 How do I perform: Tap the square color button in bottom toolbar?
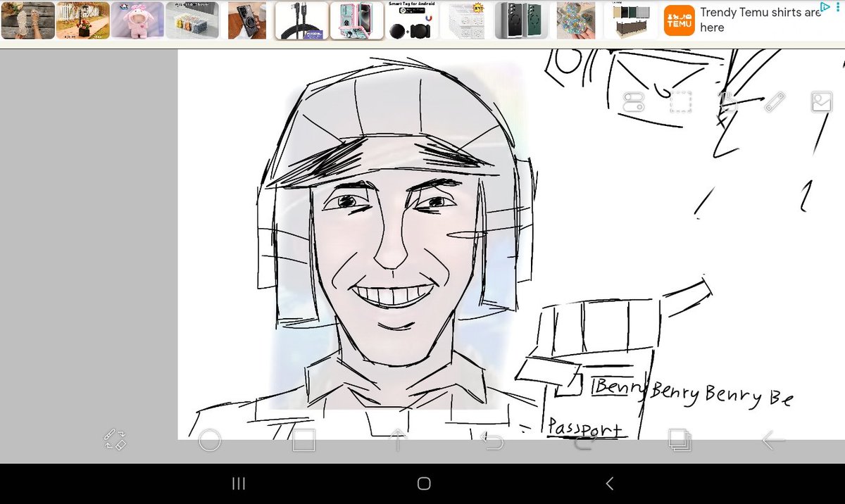coord(303,441)
